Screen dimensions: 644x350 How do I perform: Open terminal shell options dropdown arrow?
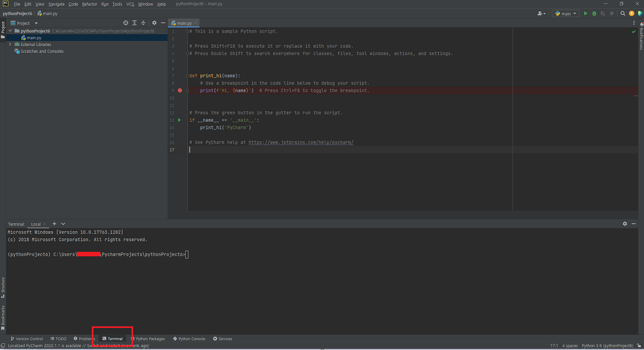(63, 224)
